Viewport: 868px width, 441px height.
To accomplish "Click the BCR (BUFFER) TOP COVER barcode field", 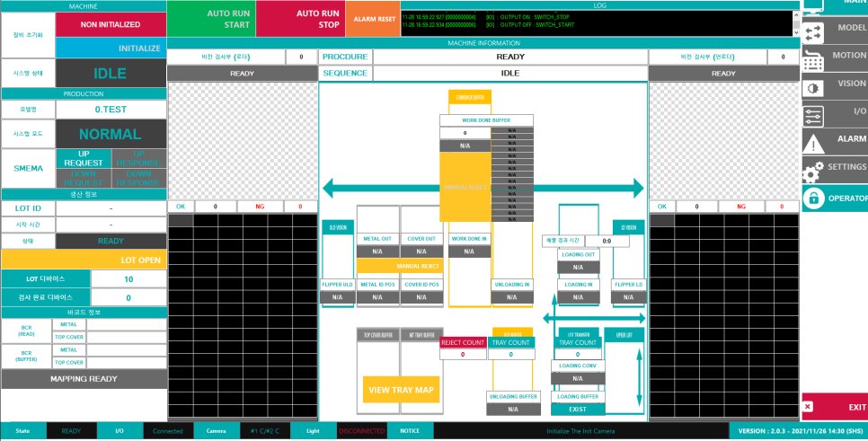I will click(x=126, y=363).
